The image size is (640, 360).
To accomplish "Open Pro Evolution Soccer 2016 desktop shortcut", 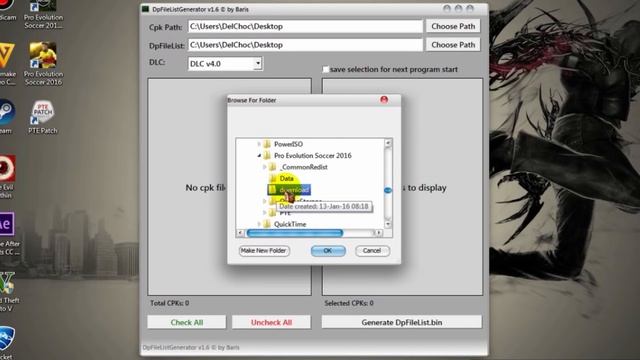I will tap(43, 64).
